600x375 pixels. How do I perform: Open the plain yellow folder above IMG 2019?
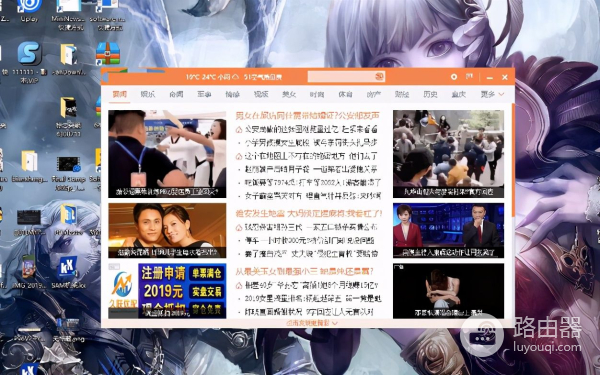(29, 166)
